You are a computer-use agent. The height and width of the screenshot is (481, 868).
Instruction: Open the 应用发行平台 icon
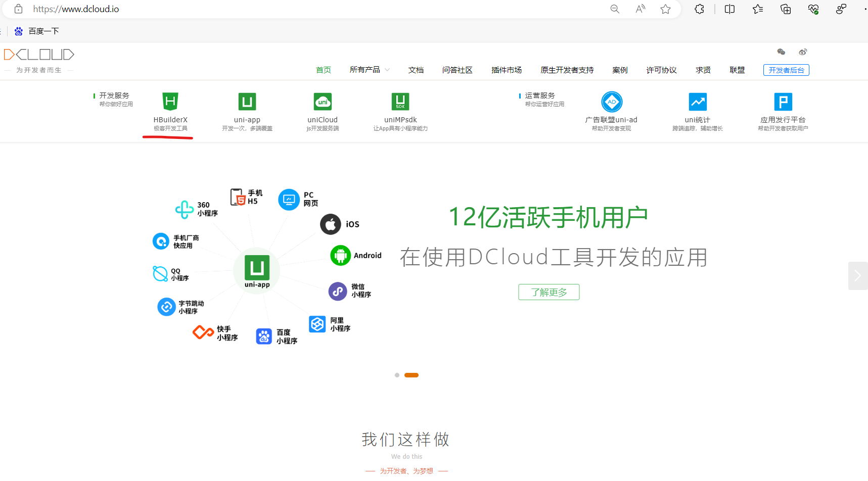coord(783,102)
